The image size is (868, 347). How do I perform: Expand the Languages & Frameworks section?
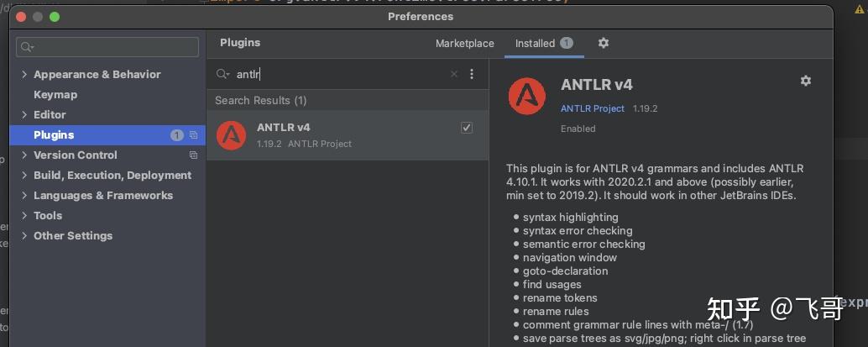coord(24,196)
